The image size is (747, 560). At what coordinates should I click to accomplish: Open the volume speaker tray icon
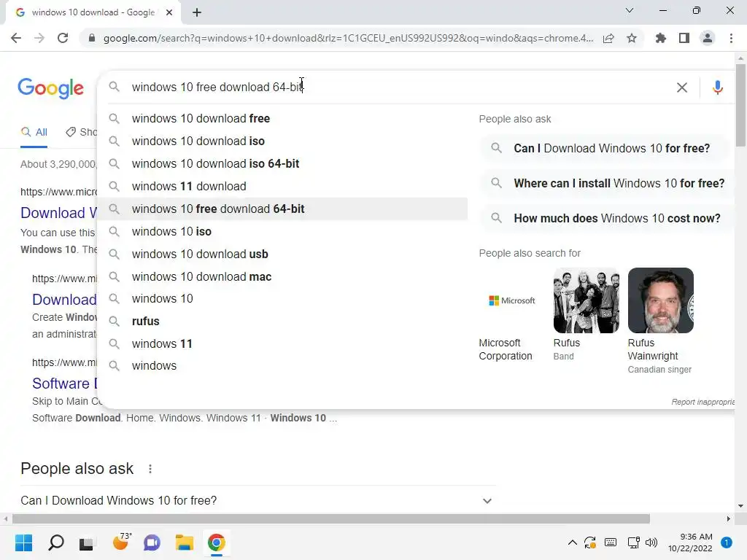pyautogui.click(x=651, y=542)
